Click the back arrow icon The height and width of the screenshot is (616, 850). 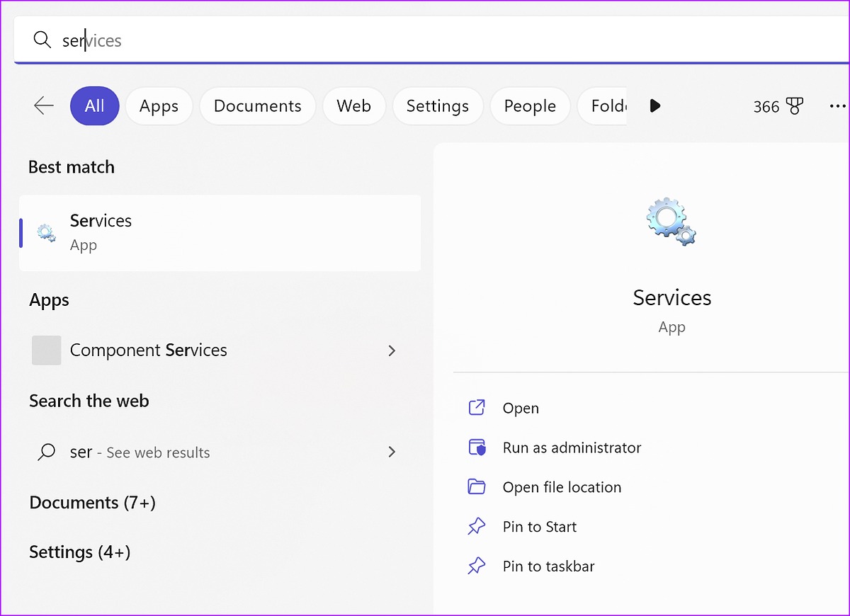44,106
